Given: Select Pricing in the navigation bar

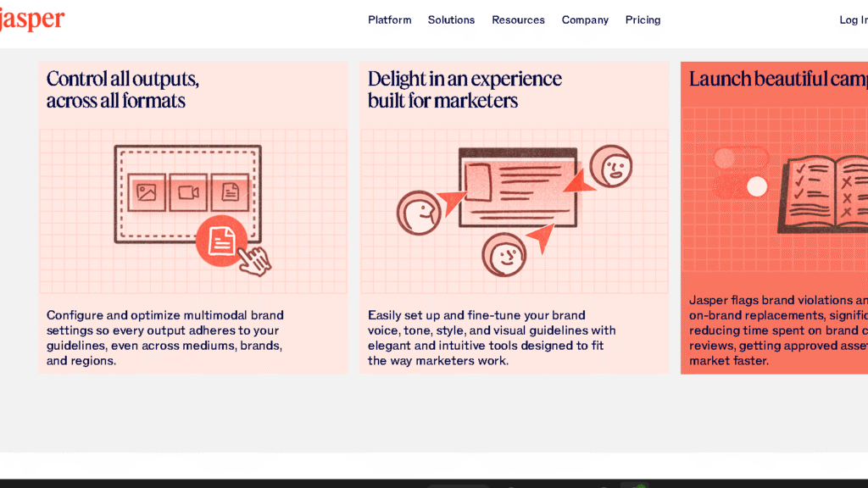Looking at the screenshot, I should pyautogui.click(x=643, y=19).
